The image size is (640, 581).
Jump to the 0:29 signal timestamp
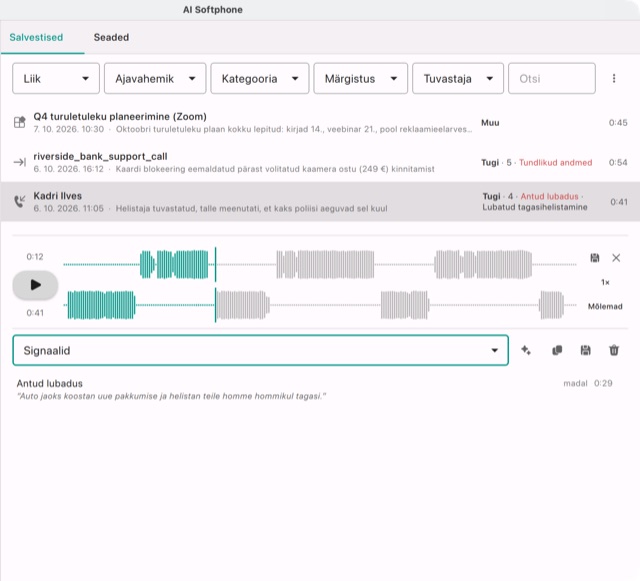tap(603, 383)
